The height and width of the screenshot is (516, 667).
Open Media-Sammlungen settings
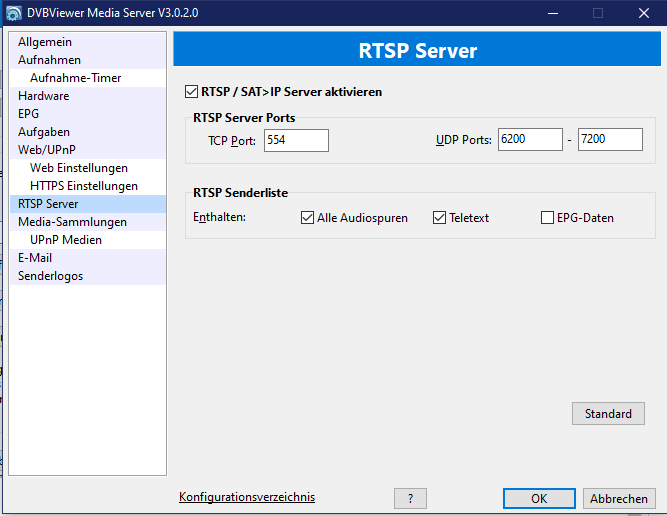(x=88, y=222)
